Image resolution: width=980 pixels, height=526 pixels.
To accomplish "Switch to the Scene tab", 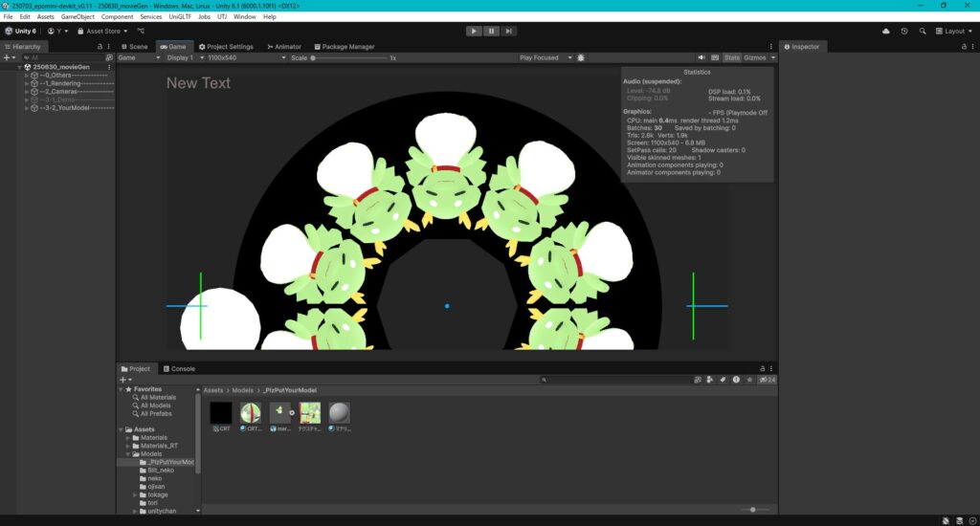I will point(134,47).
